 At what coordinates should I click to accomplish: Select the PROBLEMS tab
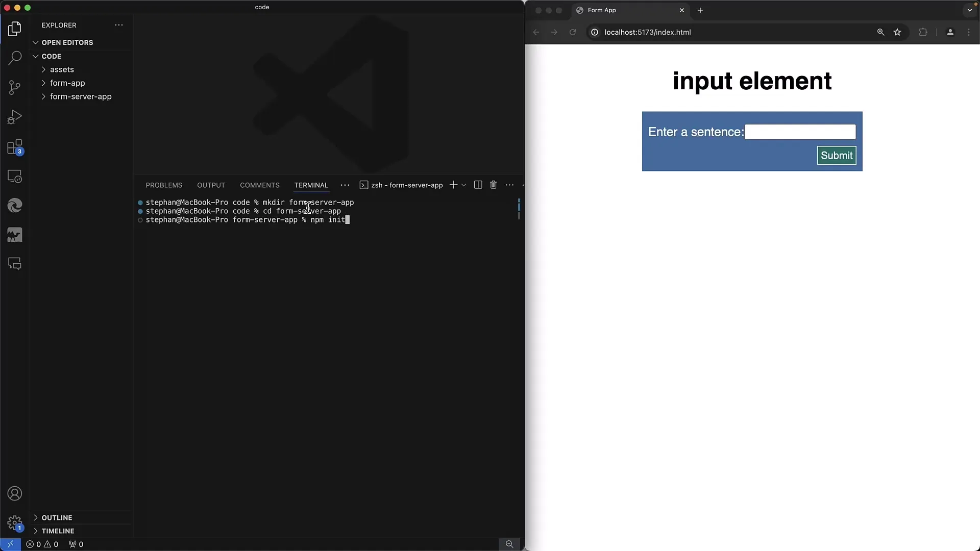point(164,185)
